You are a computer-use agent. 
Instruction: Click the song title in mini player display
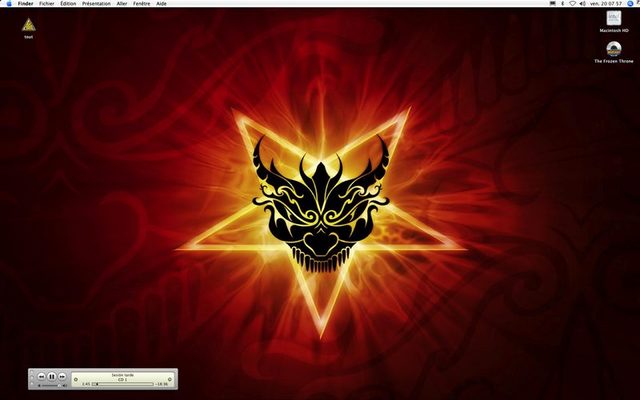tap(122, 375)
